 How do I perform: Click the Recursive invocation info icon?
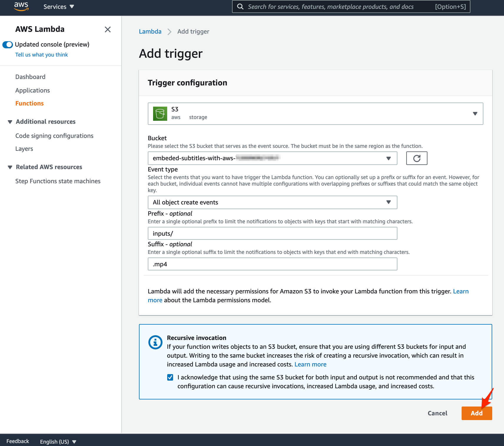(155, 342)
